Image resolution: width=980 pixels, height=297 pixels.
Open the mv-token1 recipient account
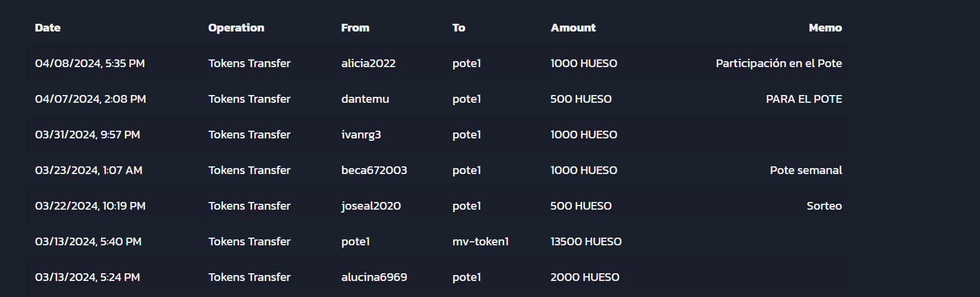480,242
